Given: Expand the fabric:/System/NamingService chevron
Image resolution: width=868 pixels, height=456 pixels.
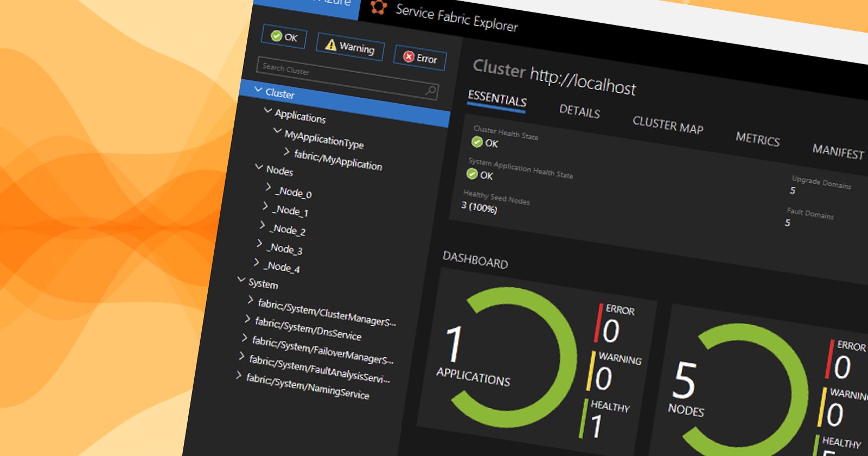Looking at the screenshot, I should pos(239,375).
